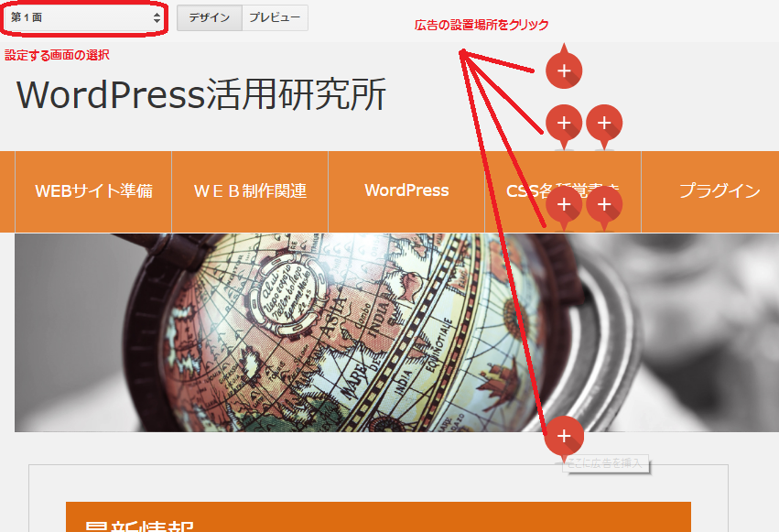Click plus marker with ここに広告を挿入 tooltip
The height and width of the screenshot is (532, 779).
coord(564,436)
